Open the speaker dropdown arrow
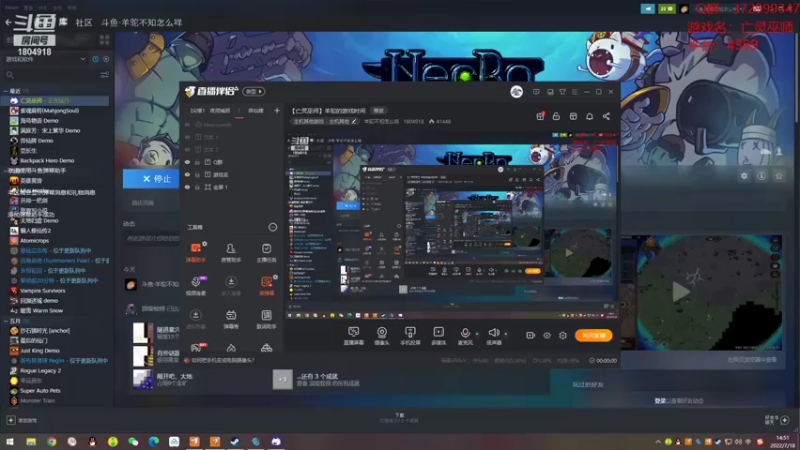 506,334
